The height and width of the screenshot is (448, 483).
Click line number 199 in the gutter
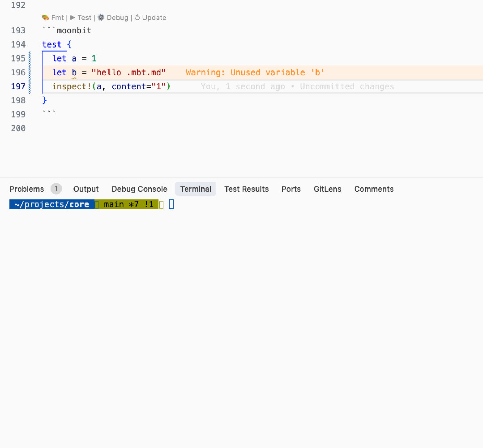pyautogui.click(x=18, y=114)
